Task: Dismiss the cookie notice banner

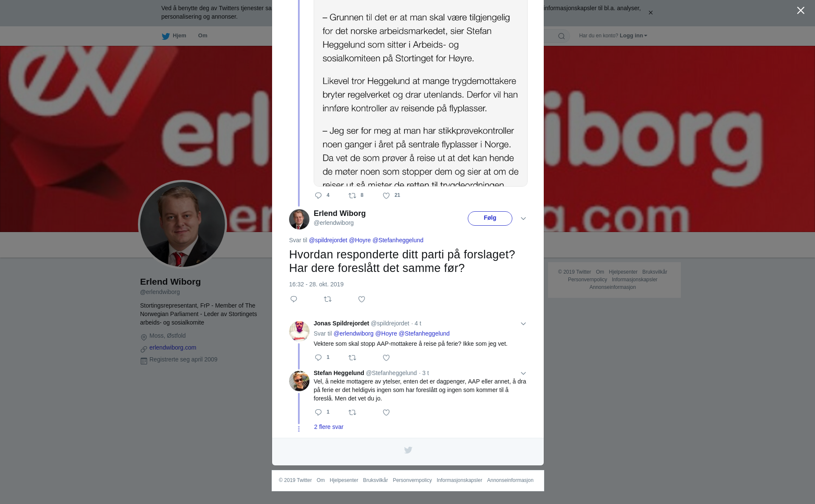Action: [x=650, y=13]
